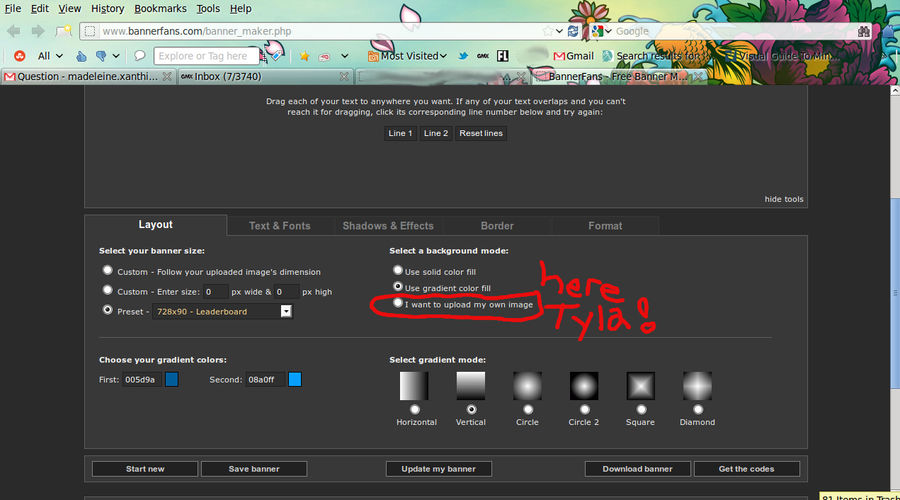
Task: Expand the dropdown arrow beside thumbs down
Action: pos(116,56)
